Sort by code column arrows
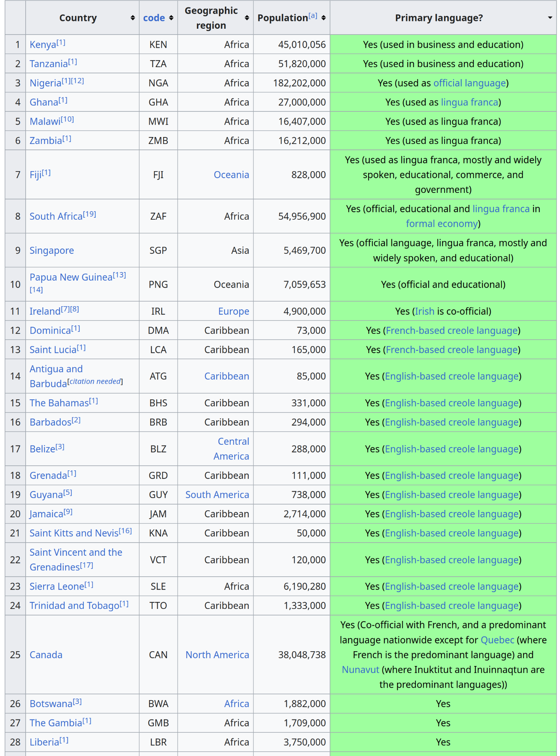560x756 pixels. pos(171,18)
